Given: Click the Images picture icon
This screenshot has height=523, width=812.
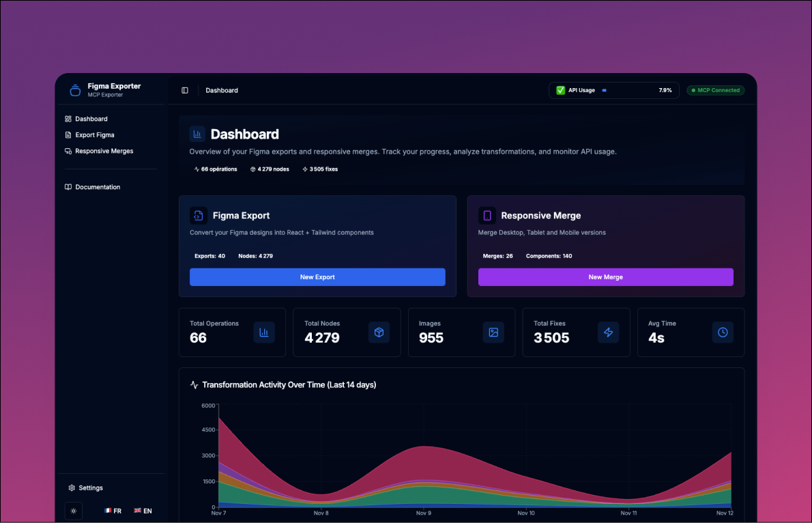Looking at the screenshot, I should tap(493, 333).
